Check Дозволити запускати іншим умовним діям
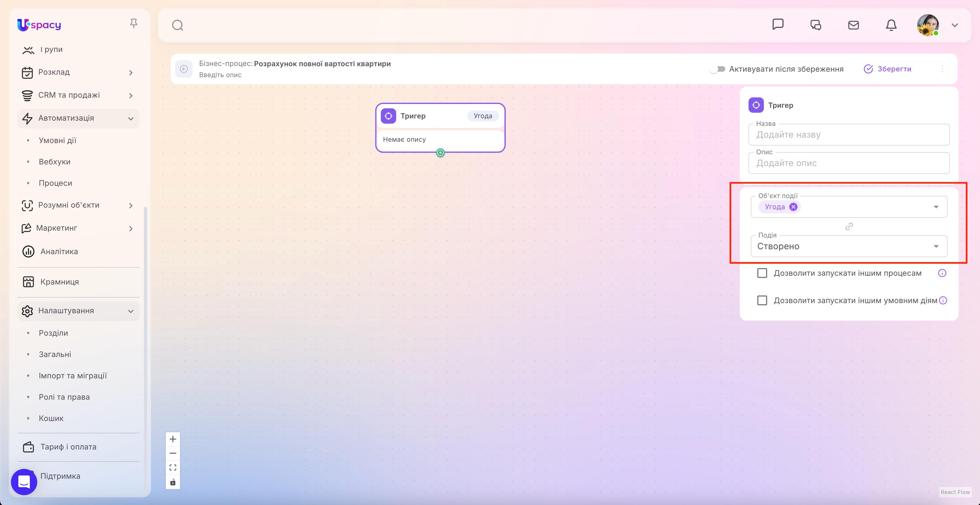Viewport: 980px width, 505px height. [762, 300]
